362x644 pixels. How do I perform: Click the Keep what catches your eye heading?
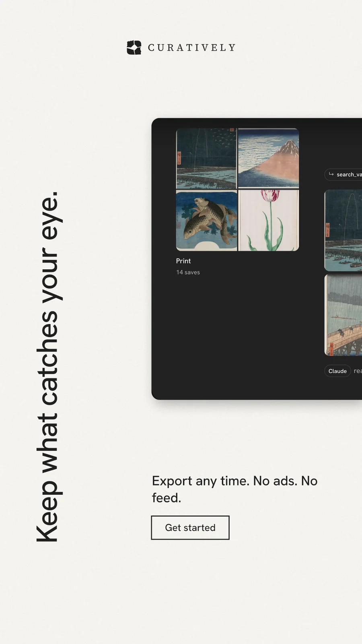point(49,367)
